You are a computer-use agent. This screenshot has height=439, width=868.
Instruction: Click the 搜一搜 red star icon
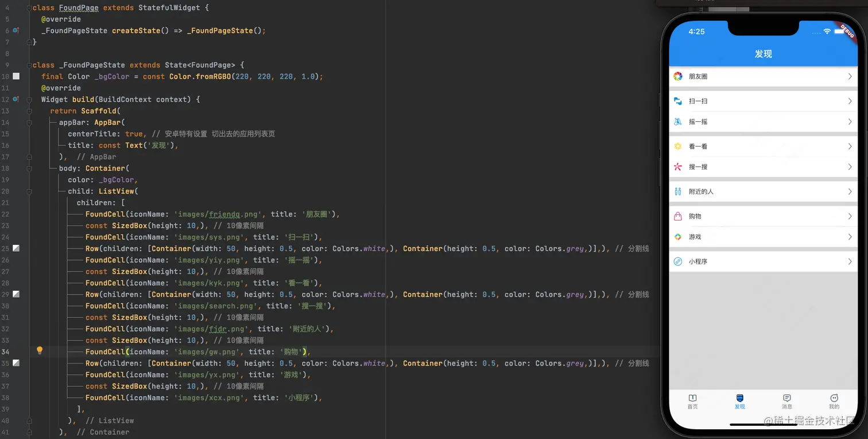[x=678, y=167]
